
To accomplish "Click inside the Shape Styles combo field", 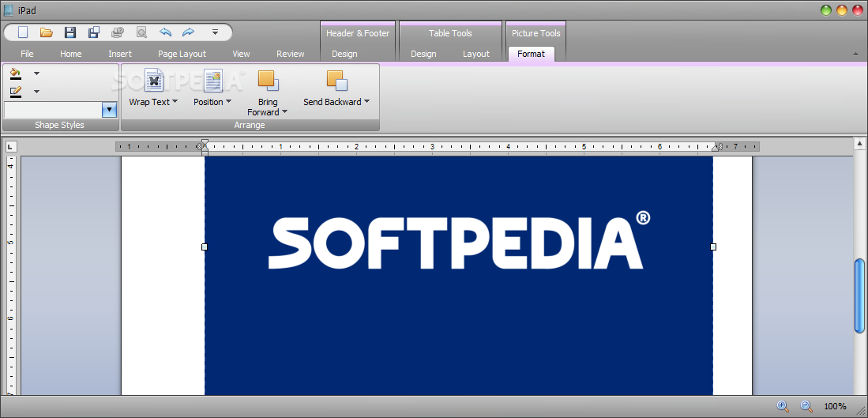I will (53, 110).
